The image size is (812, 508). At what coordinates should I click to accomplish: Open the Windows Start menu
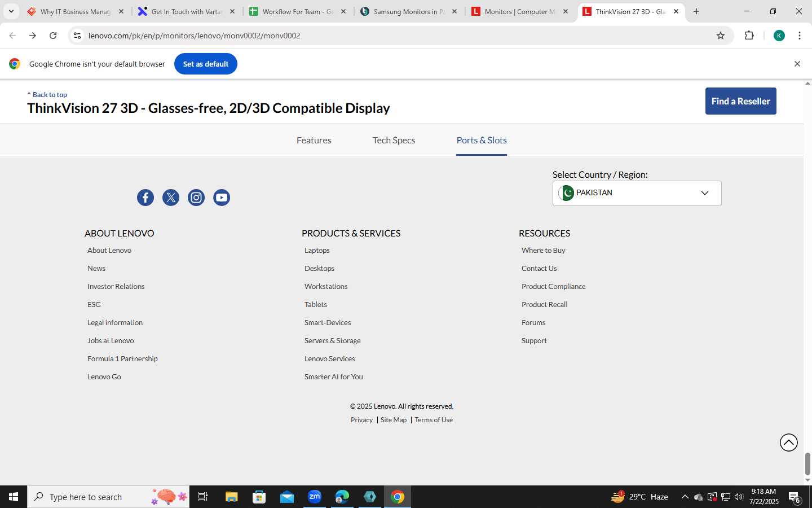click(x=14, y=497)
